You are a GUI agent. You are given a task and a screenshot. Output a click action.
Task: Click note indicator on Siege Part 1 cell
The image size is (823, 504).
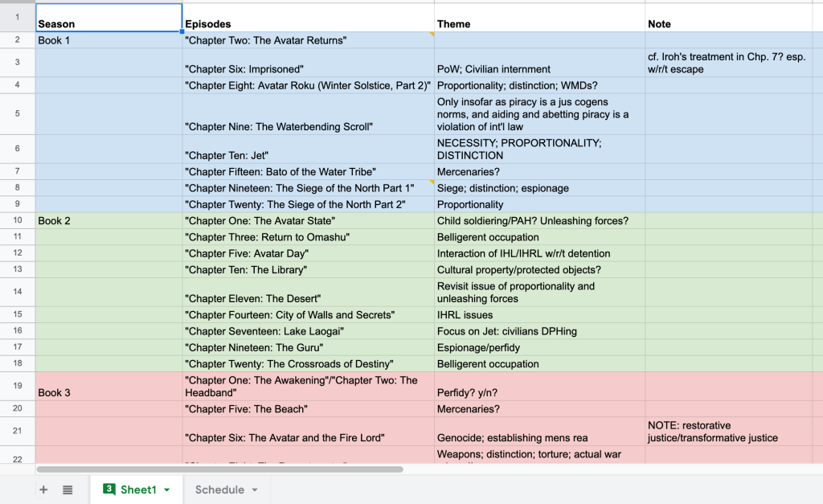432,183
